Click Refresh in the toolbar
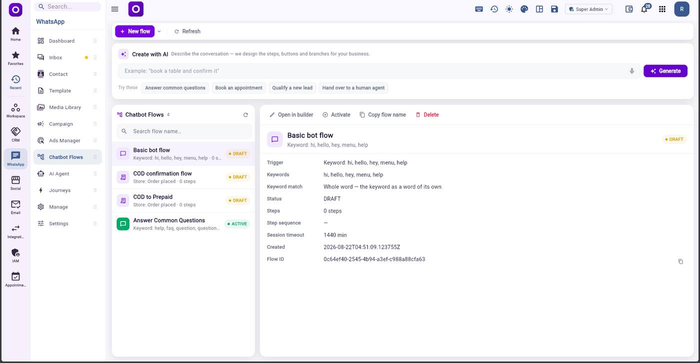 188,31
